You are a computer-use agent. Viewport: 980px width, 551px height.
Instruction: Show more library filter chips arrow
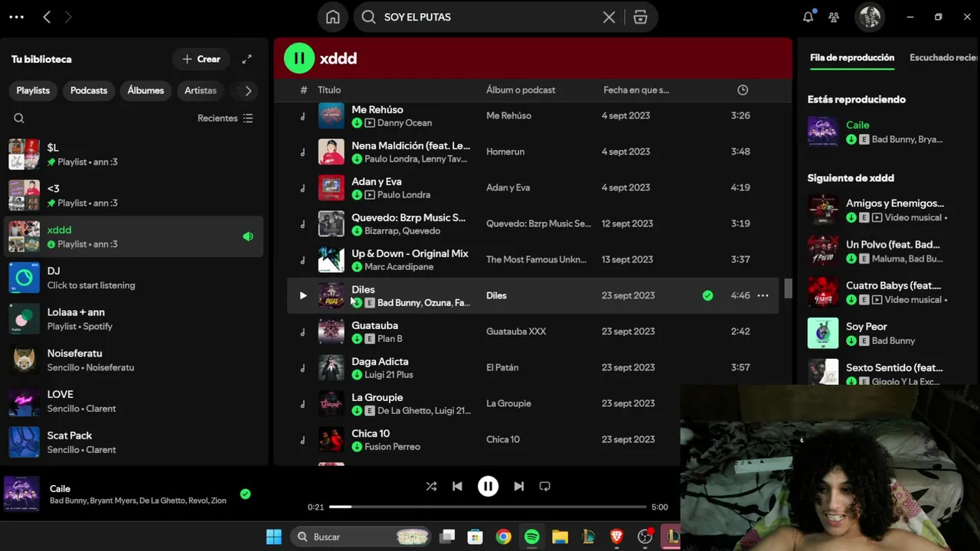point(248,90)
